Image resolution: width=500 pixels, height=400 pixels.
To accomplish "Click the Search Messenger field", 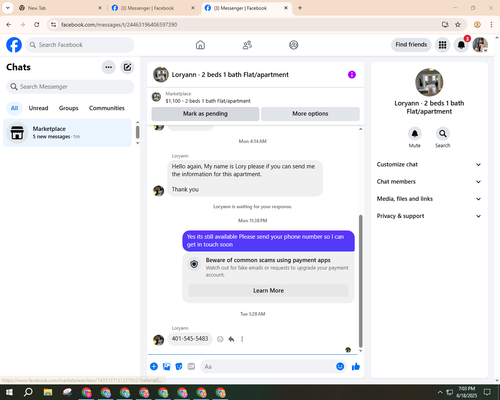I will point(70,87).
